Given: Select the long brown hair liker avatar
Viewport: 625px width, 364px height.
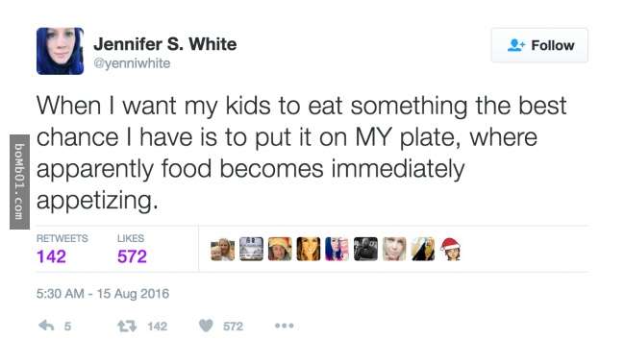Looking at the screenshot, I should tap(309, 249).
